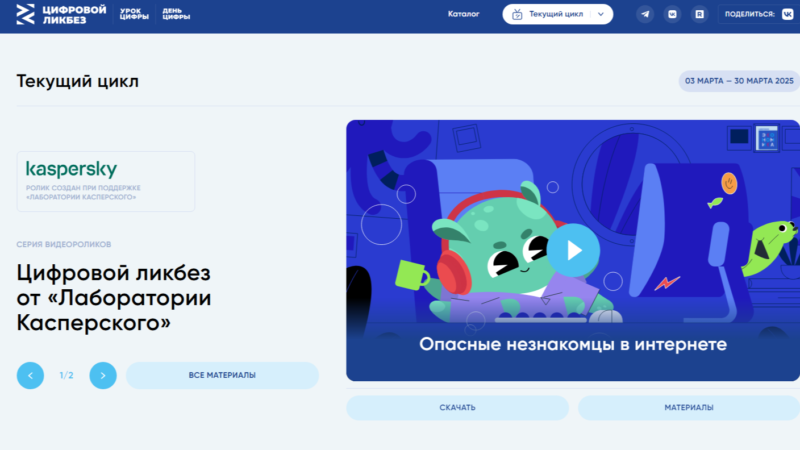800x450 pixels.
Task: Select the Текущий цикл header button
Action: [x=558, y=14]
